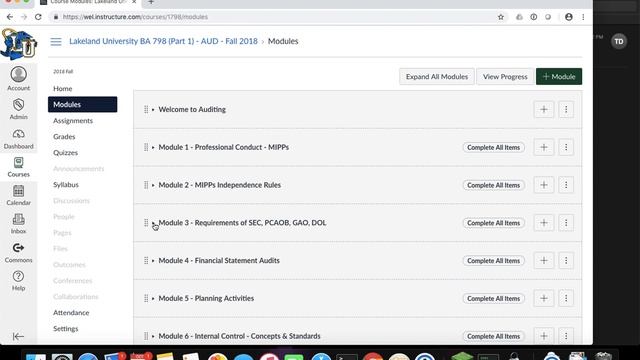The width and height of the screenshot is (640, 360).
Task: Open options menu for Module 1
Action: coord(566,147)
